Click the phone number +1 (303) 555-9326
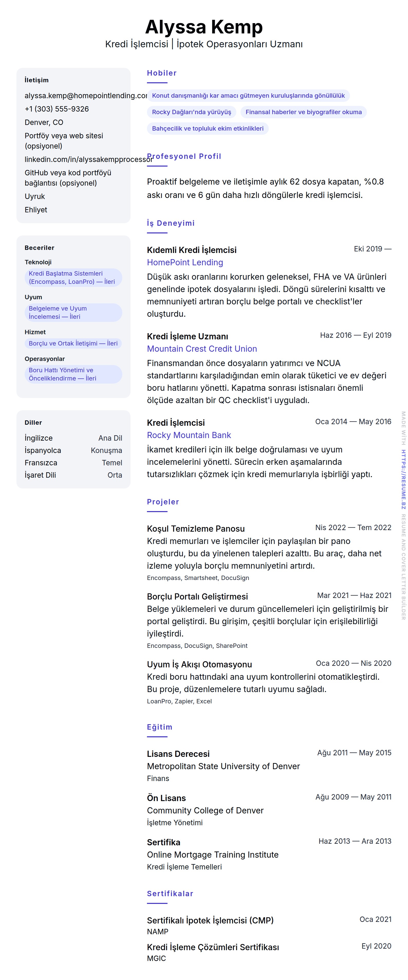The height and width of the screenshot is (980, 408). pos(57,109)
